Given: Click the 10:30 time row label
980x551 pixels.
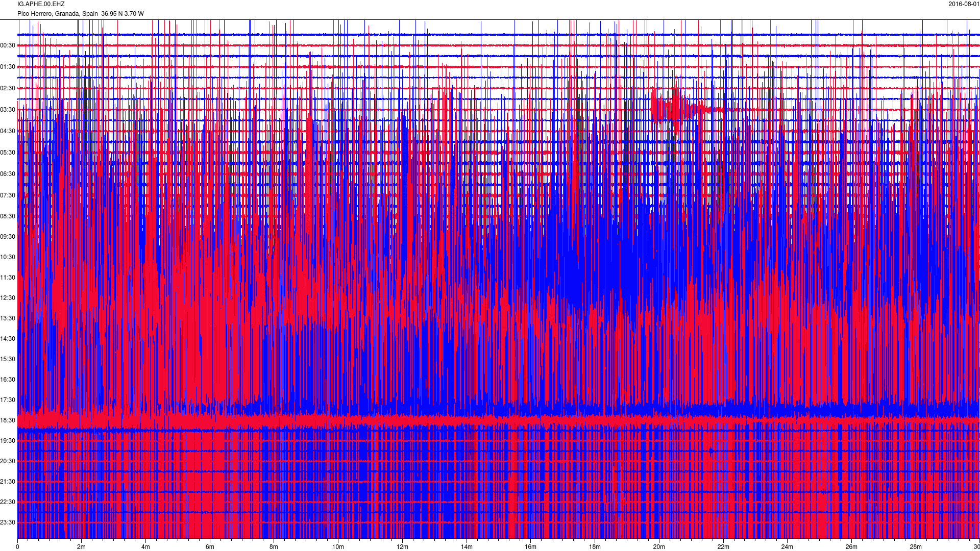Looking at the screenshot, I should coord(8,257).
